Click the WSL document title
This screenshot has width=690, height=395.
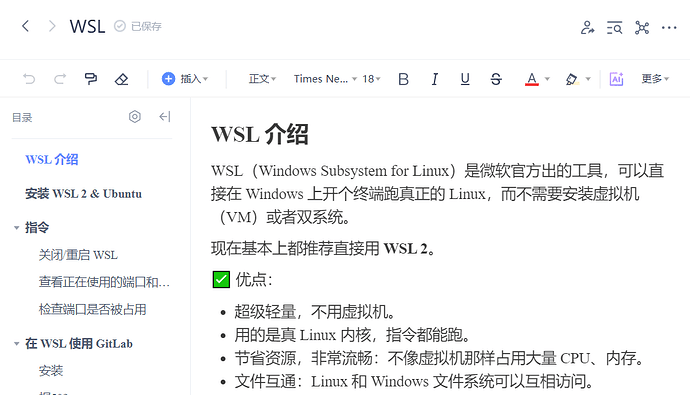pyautogui.click(x=87, y=27)
